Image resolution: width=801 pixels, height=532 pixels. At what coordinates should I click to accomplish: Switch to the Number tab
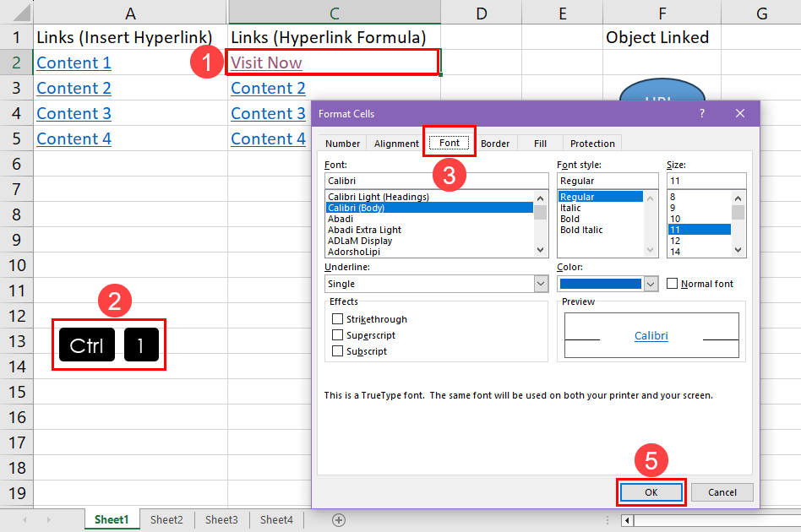[342, 144]
